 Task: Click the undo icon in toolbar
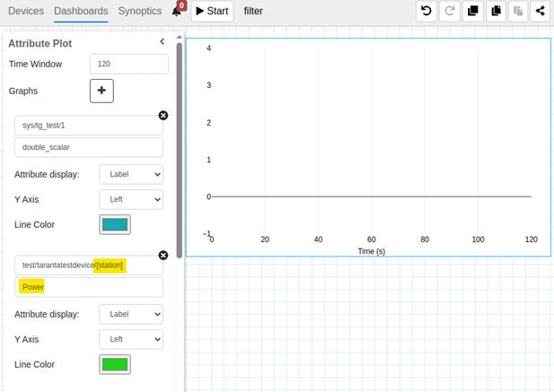coord(426,11)
